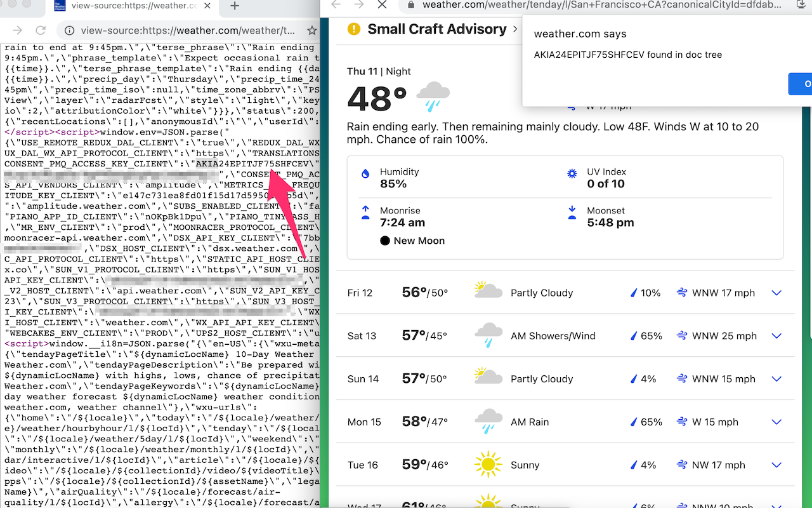This screenshot has width=812, height=508.
Task: Open the Small Craft Advisory chevron arrow
Action: click(514, 29)
